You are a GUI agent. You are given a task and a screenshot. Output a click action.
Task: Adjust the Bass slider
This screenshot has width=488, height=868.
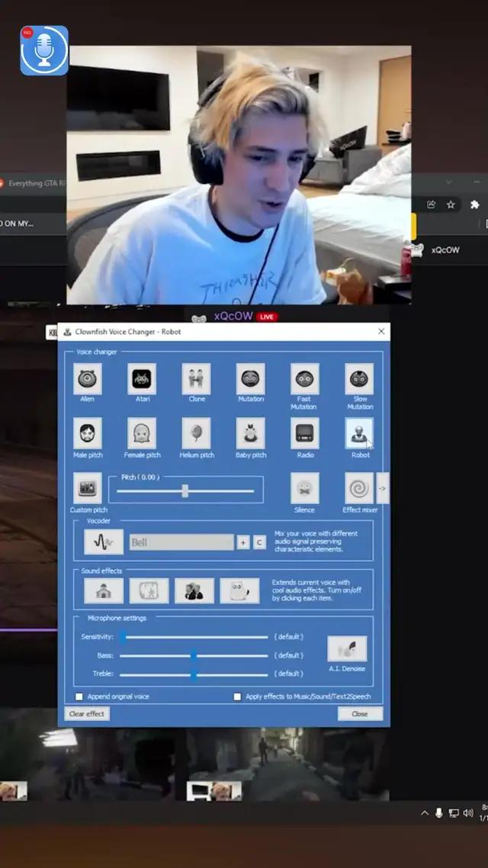[194, 655]
